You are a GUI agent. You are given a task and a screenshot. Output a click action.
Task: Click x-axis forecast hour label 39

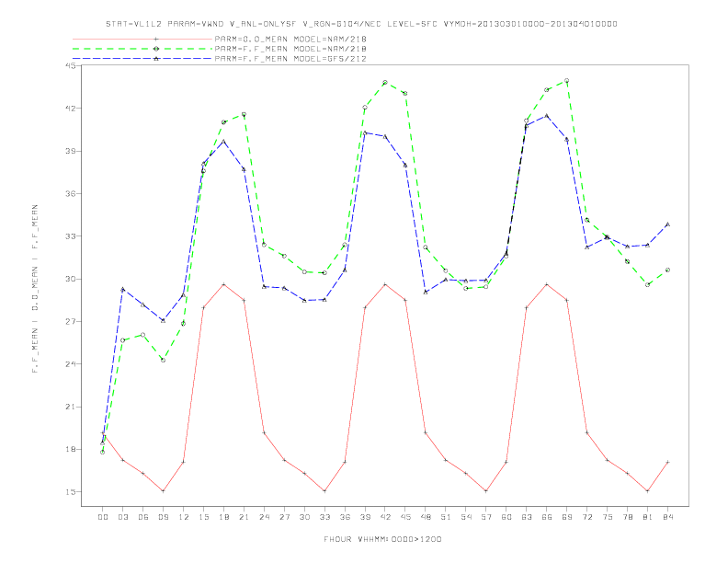[x=365, y=517]
